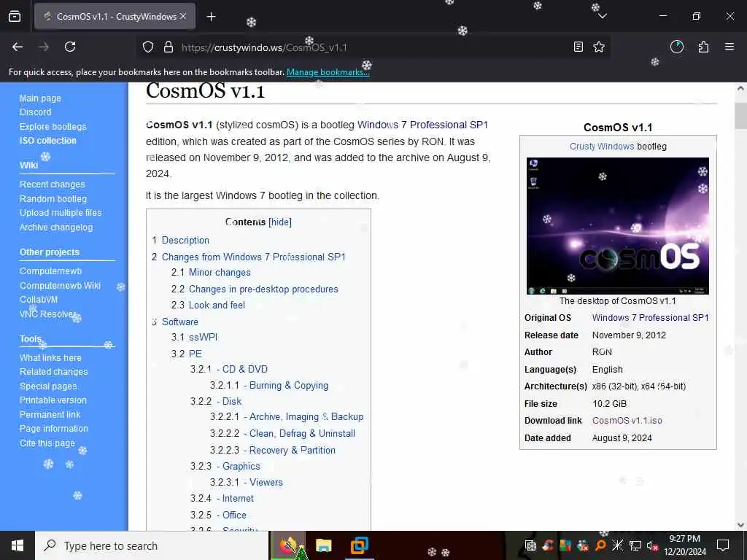The width and height of the screenshot is (747, 560).
Task: Select the CosmOS v1.1 - CrustyWindows tab
Action: [115, 16]
